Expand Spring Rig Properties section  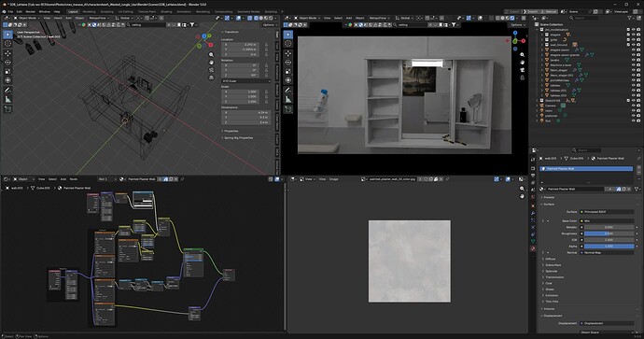click(x=238, y=138)
